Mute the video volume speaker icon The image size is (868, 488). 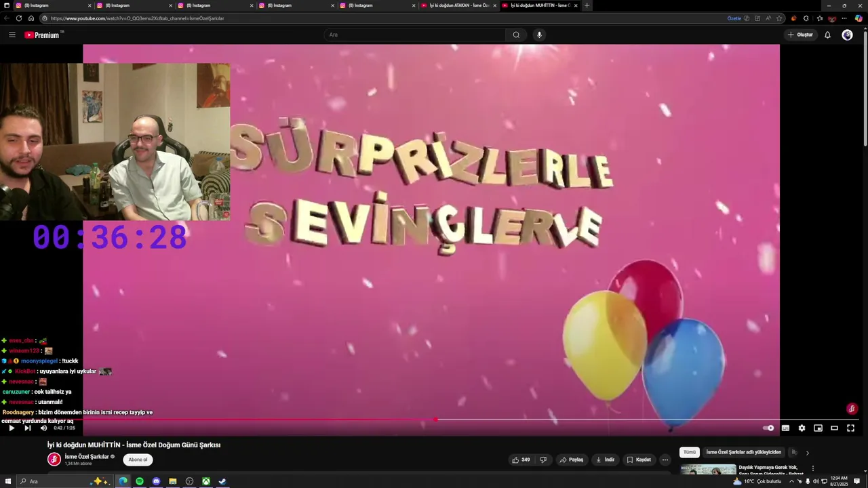click(x=44, y=428)
